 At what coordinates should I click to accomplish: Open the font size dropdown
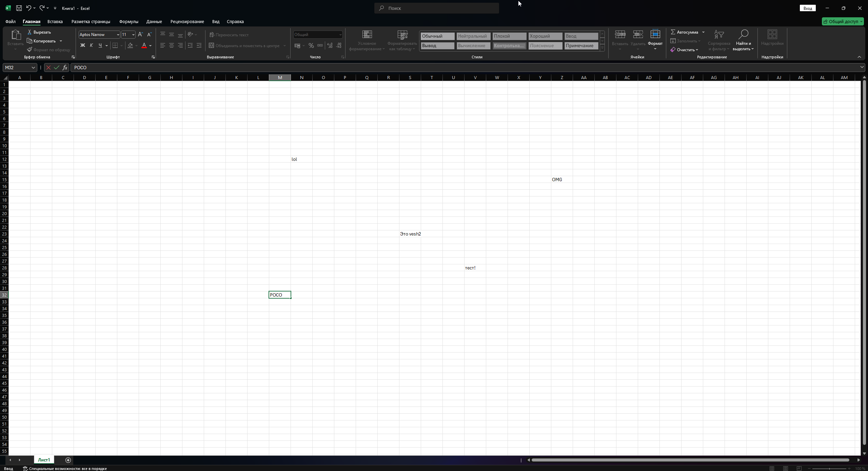coord(133,35)
